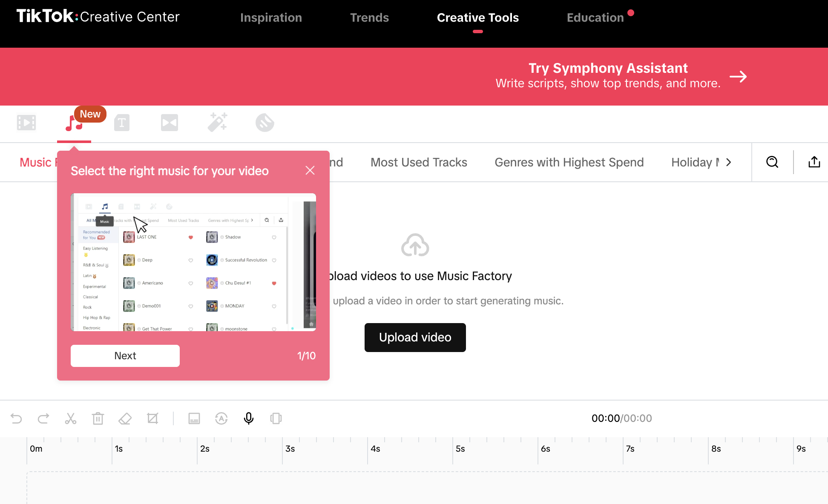The image size is (828, 504).
Task: Select the Music Factory tab
Action: (38, 162)
